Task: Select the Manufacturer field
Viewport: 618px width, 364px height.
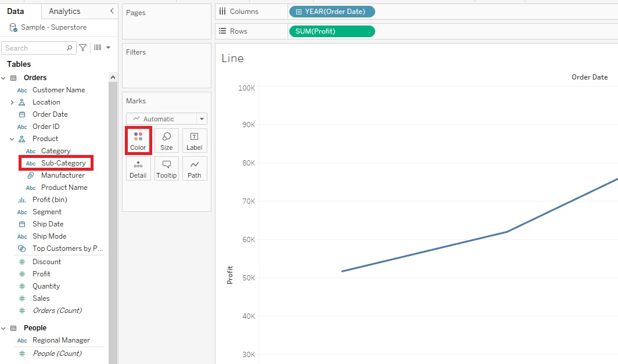Action: pos(63,175)
